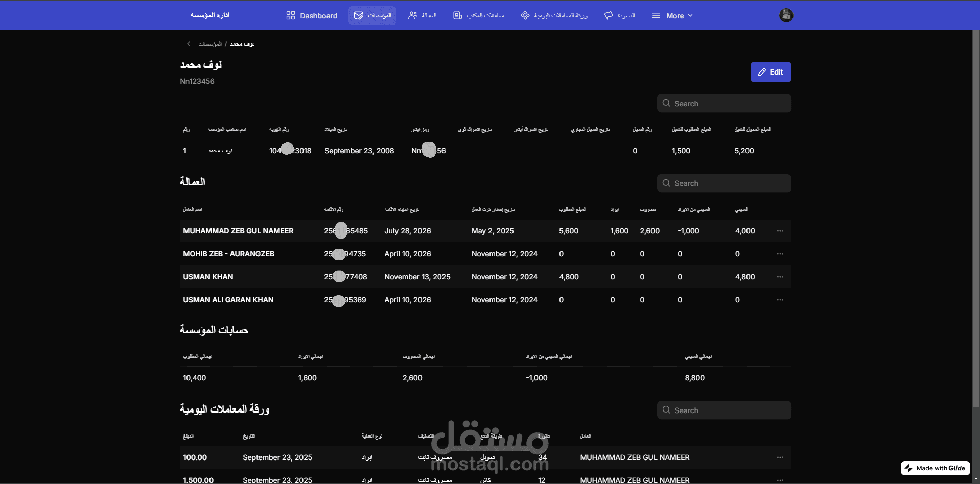Viewport: 980px width, 484px height.
Task: Click the 4,000 remaining amount cell
Action: coord(745,231)
